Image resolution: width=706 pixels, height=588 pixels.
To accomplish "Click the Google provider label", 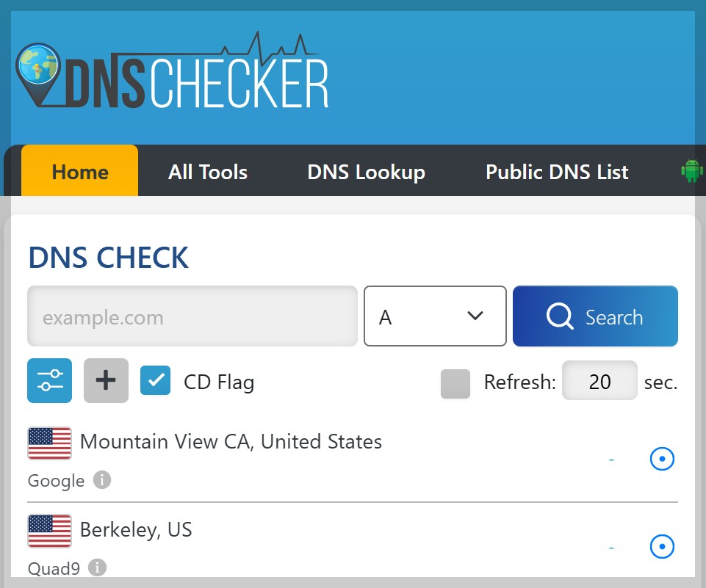I will point(57,481).
